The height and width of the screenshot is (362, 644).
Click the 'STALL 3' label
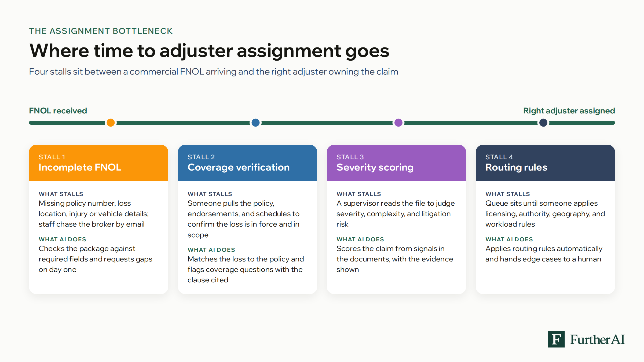pyautogui.click(x=350, y=157)
